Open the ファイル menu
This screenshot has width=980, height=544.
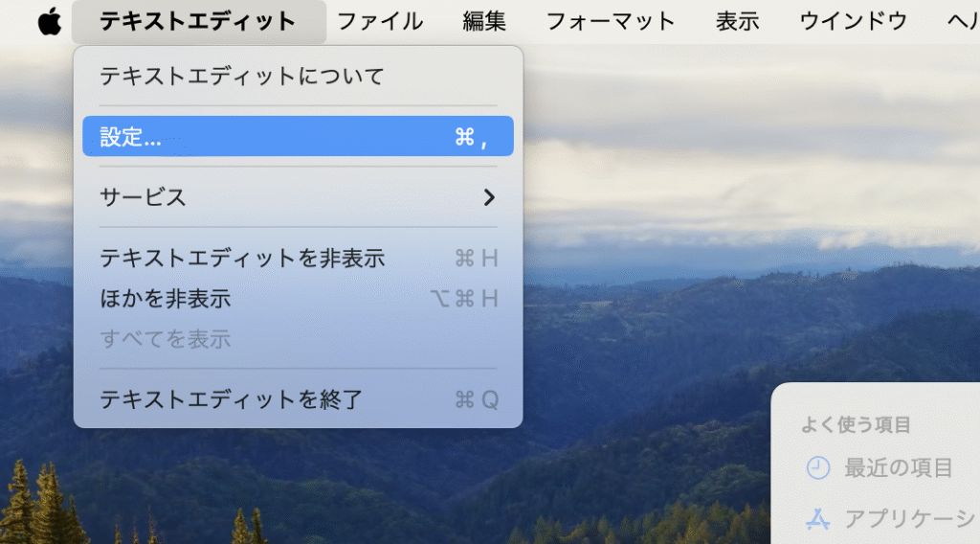click(380, 21)
